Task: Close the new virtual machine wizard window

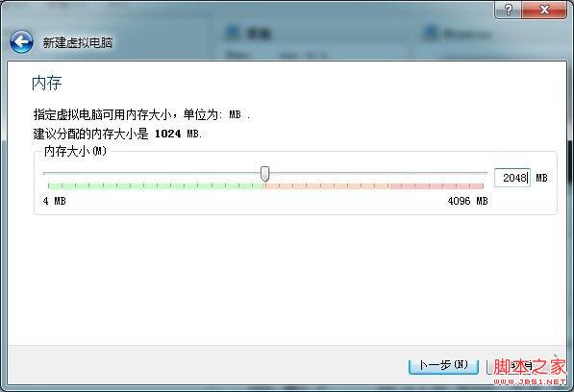Action: point(544,10)
